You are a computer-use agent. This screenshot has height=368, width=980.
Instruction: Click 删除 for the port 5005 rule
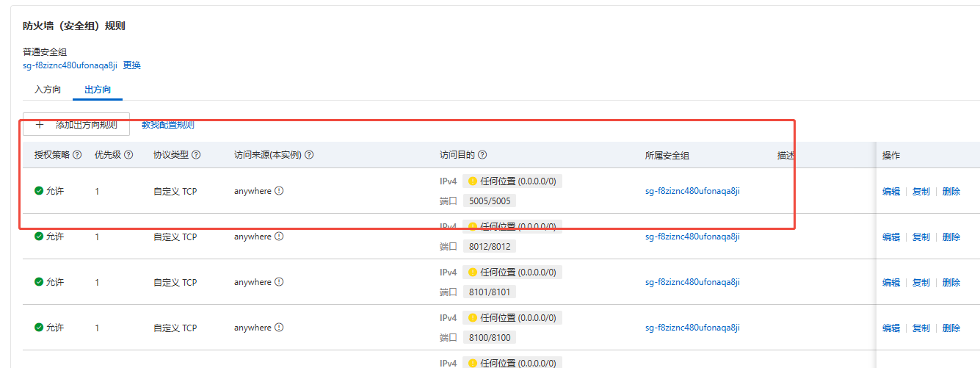pos(951,191)
